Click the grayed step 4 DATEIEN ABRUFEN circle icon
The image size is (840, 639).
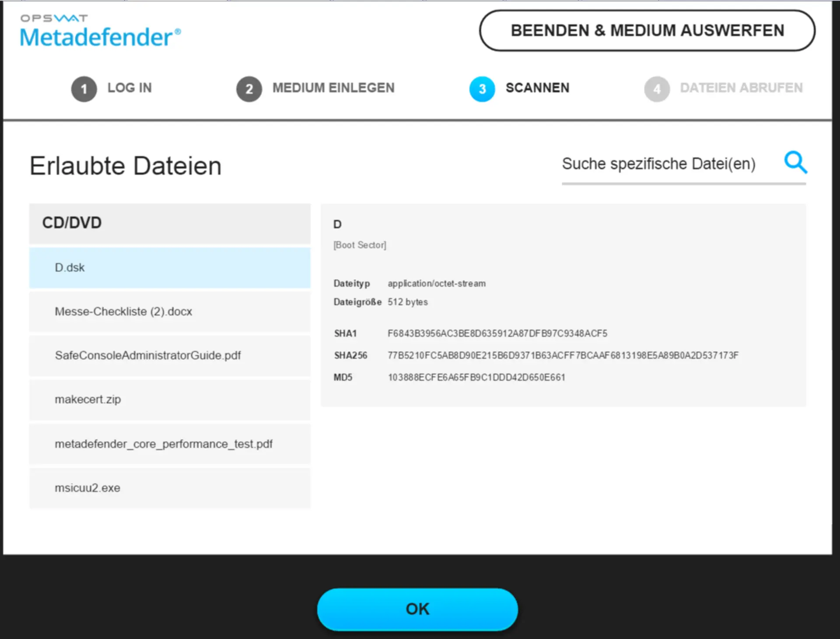tap(657, 88)
